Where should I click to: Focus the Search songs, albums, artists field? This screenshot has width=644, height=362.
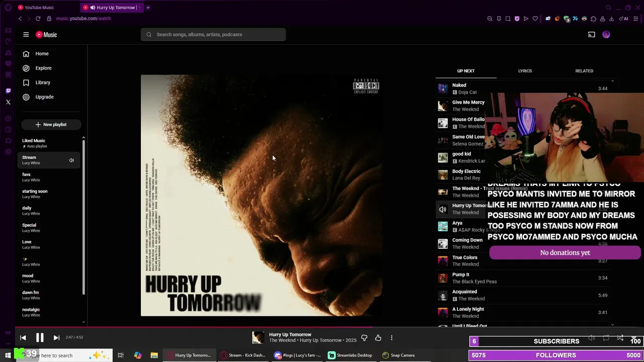pos(213,35)
